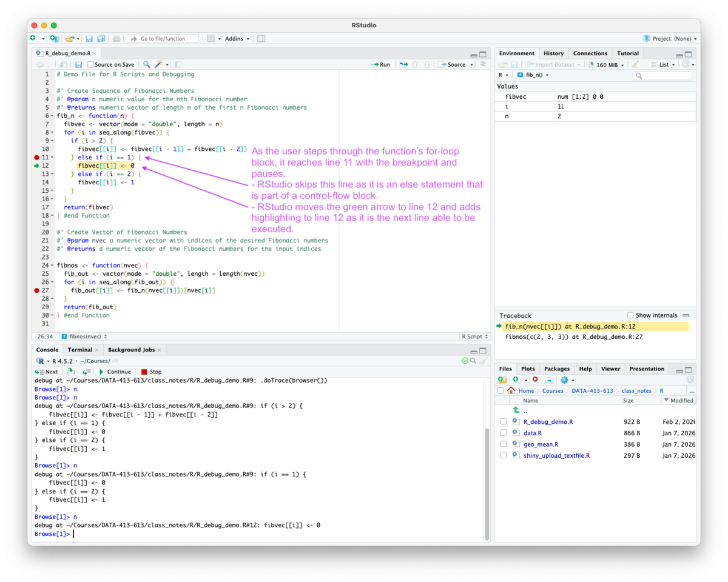Image resolution: width=728 pixels, height=582 pixels.
Task: Click the refresh icon in the Environment panel
Action: pyautogui.click(x=686, y=65)
